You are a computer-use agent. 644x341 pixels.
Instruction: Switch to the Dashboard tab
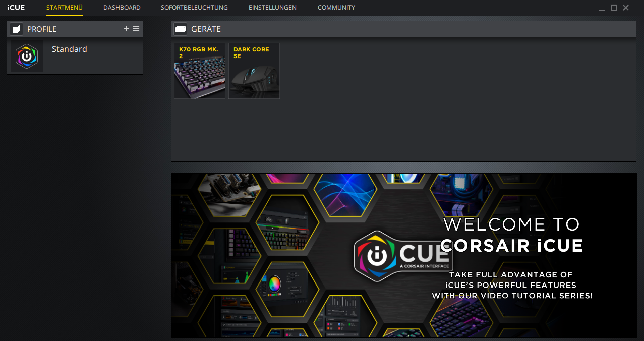pos(122,8)
